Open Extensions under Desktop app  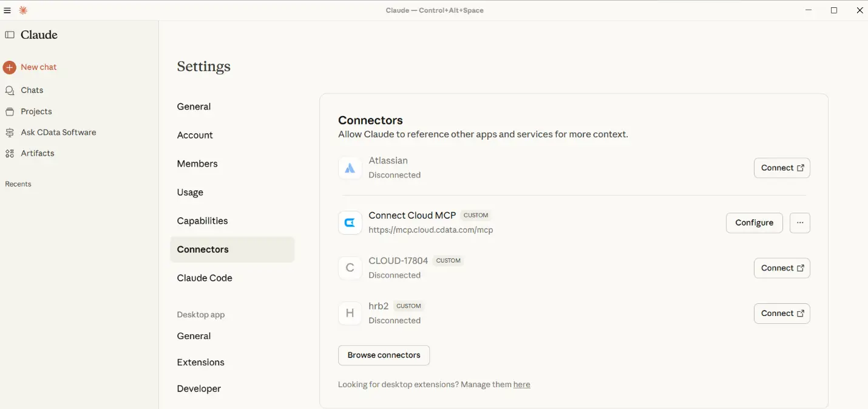pyautogui.click(x=200, y=362)
